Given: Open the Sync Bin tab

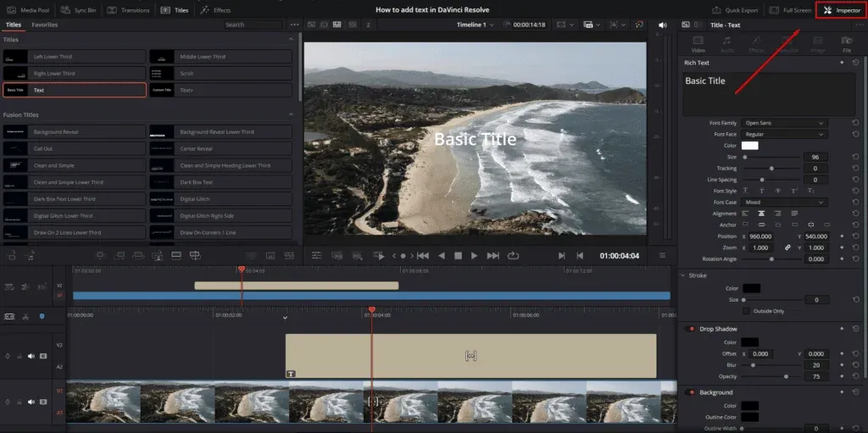Looking at the screenshot, I should (x=77, y=10).
